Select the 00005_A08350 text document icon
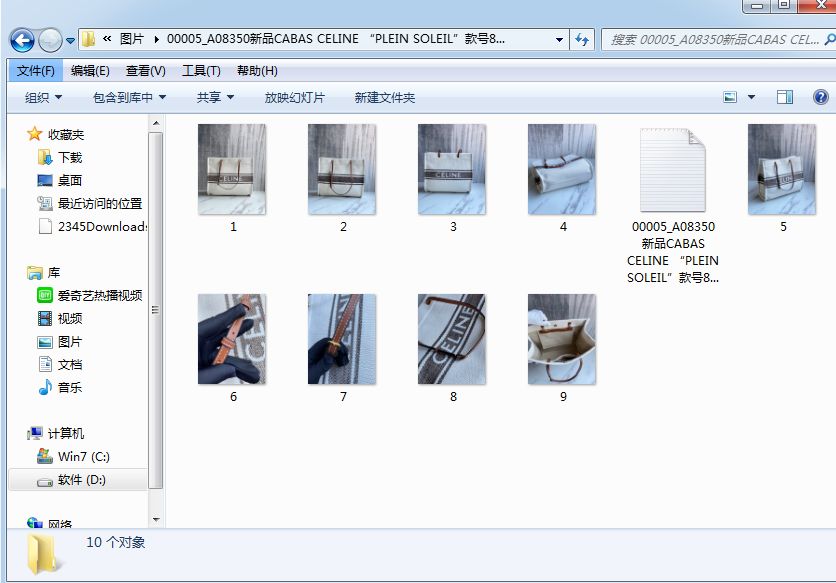The image size is (836, 583). click(x=672, y=170)
